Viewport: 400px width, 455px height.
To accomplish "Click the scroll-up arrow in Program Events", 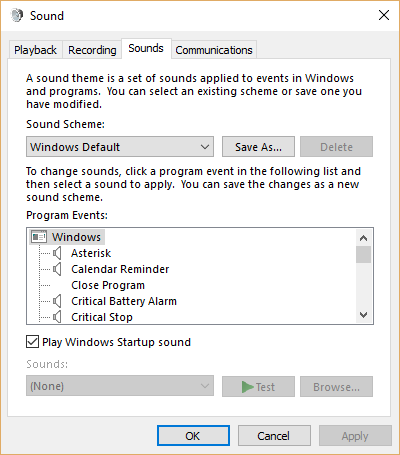I will coord(364,238).
